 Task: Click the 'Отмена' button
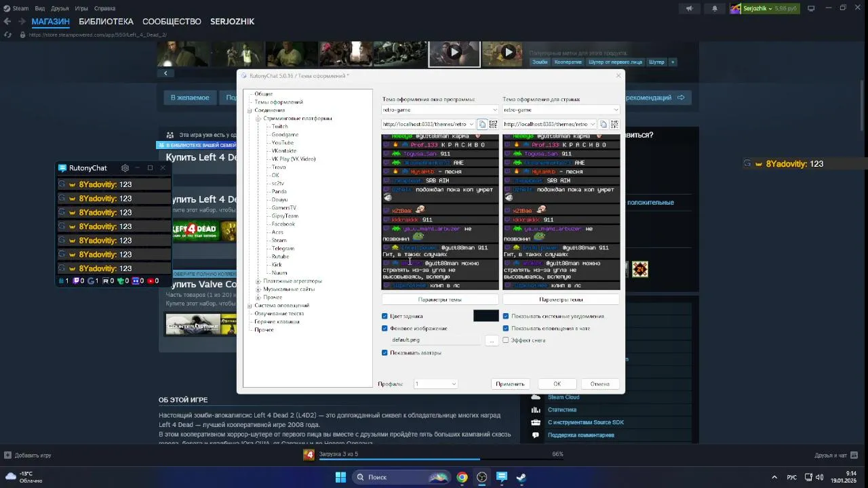pyautogui.click(x=599, y=384)
